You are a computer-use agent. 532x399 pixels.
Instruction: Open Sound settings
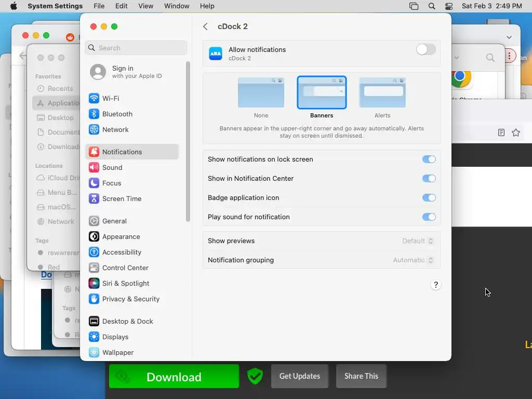point(131,168)
